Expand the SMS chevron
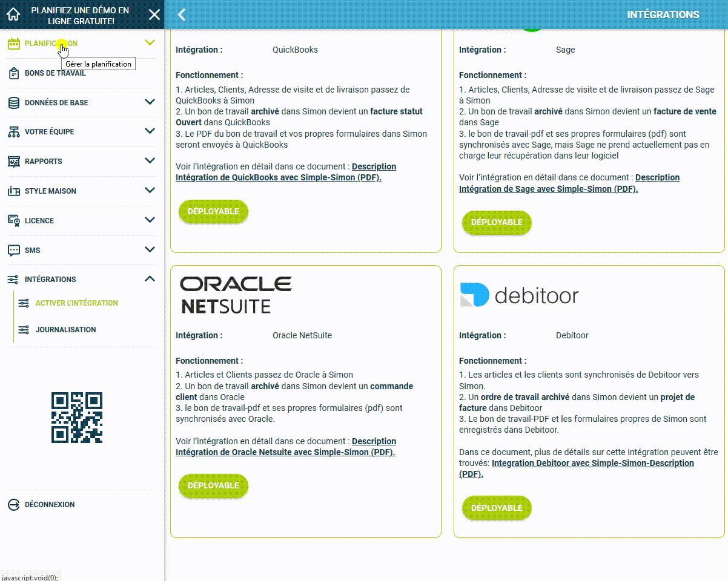Image resolution: width=728 pixels, height=581 pixels. tap(150, 250)
